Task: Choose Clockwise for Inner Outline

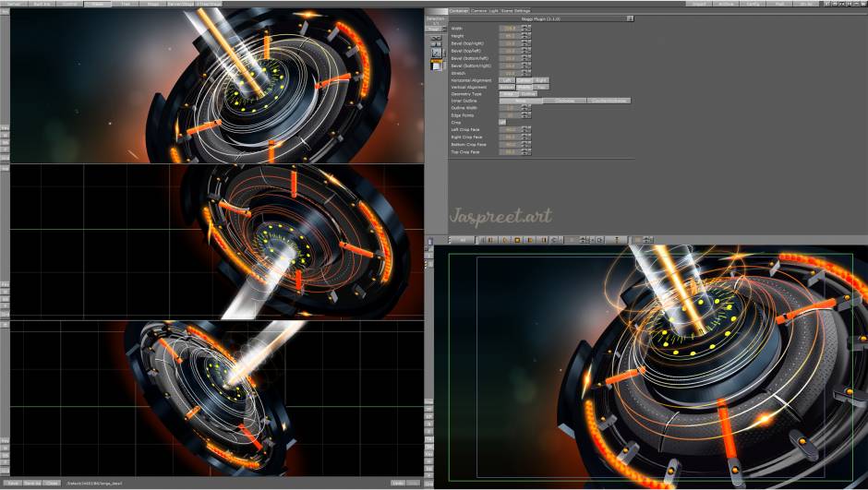Action: pyautogui.click(x=564, y=101)
